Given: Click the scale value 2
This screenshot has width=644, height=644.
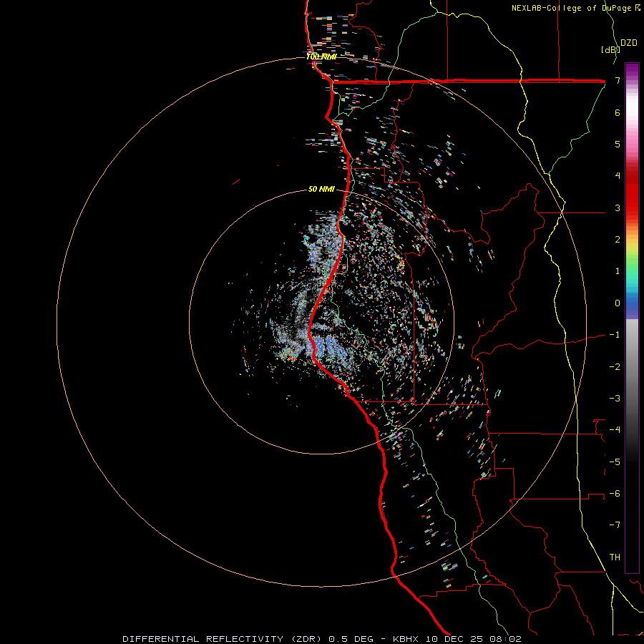Looking at the screenshot, I should point(618,240).
